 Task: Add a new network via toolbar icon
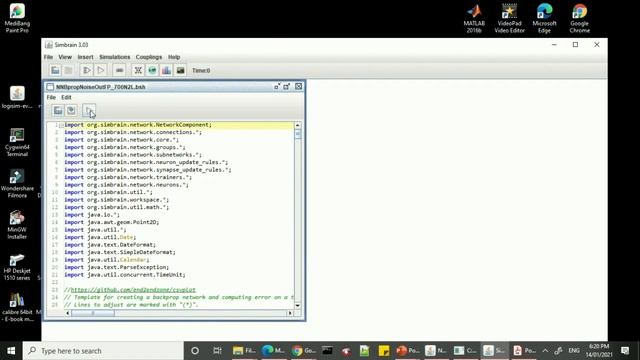138,70
